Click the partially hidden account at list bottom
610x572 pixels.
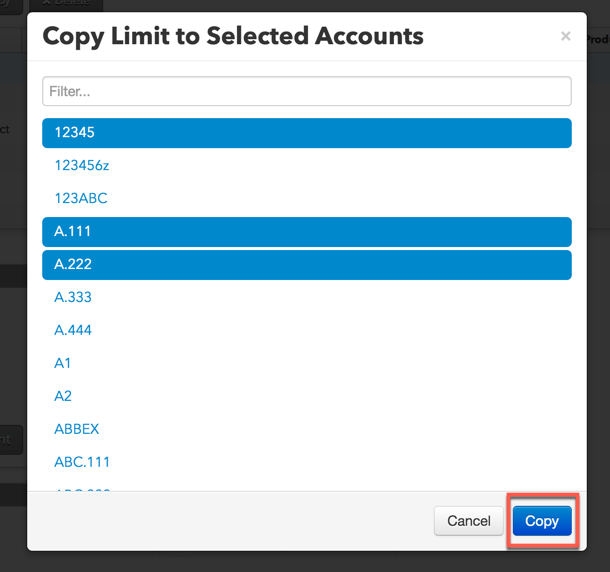point(82,489)
